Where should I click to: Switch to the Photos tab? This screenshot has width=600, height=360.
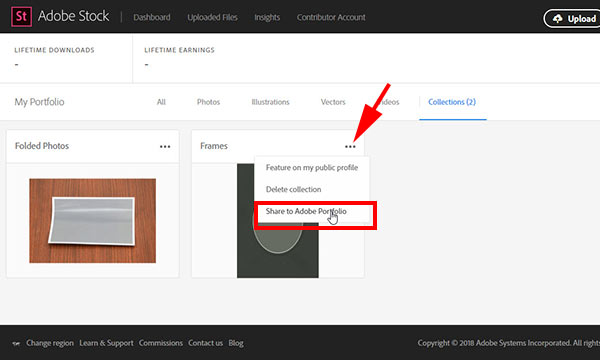[x=208, y=102]
